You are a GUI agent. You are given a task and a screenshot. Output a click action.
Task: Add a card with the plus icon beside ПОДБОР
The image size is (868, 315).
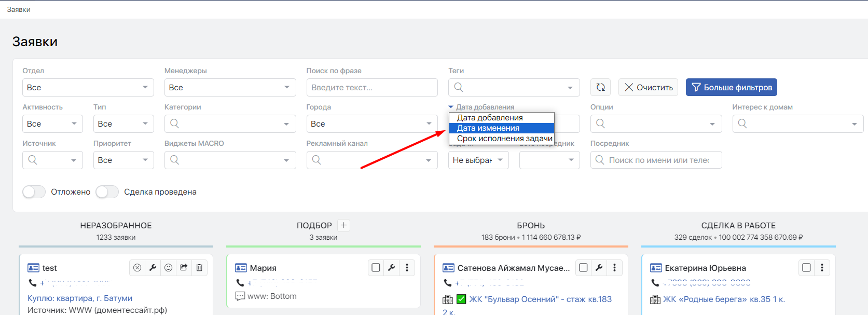pyautogui.click(x=343, y=225)
